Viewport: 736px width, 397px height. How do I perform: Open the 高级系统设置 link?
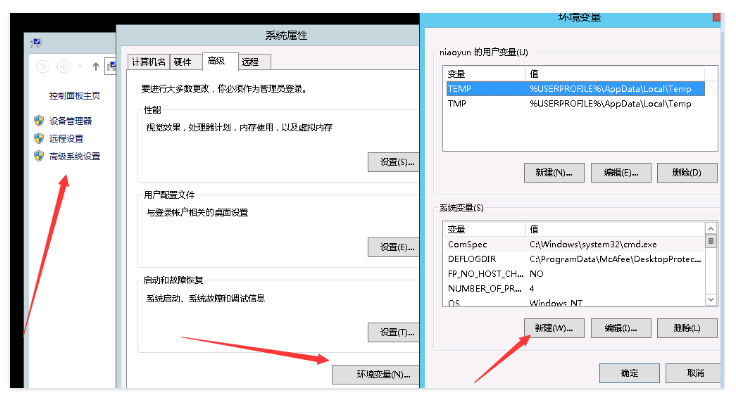click(x=75, y=156)
